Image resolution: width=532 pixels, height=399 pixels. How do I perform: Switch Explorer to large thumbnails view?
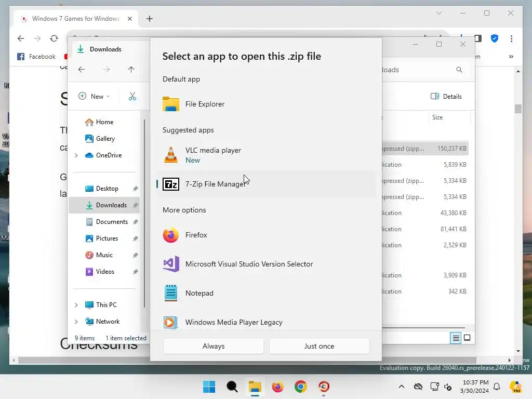[467, 338]
